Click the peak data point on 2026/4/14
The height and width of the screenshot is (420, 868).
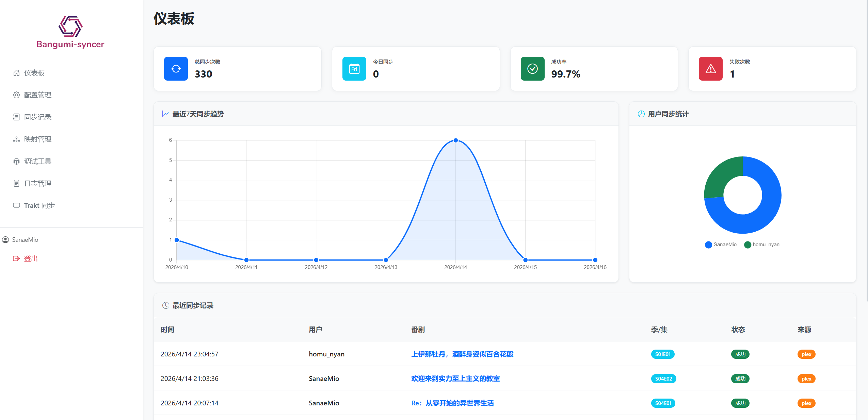coord(455,140)
